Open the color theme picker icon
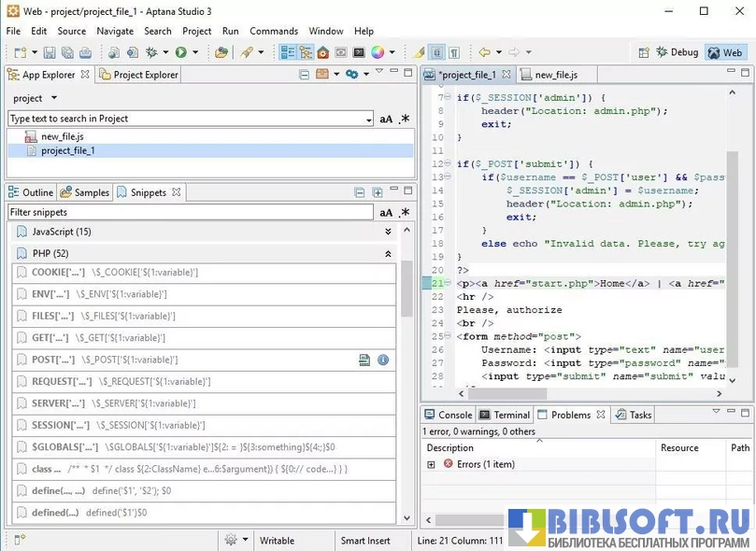This screenshot has height=551, width=756. click(x=378, y=53)
